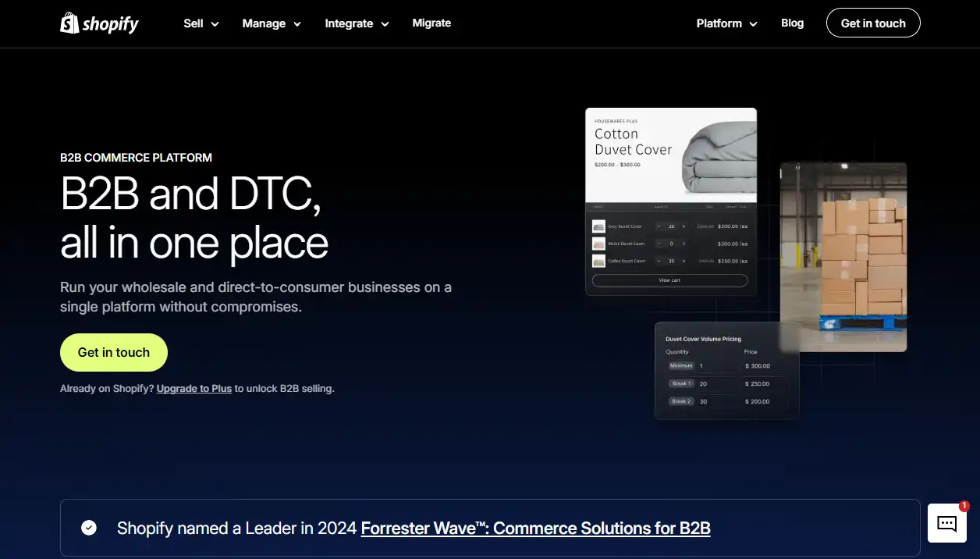980x559 pixels.
Task: Click the green Get in touch button
Action: click(114, 352)
